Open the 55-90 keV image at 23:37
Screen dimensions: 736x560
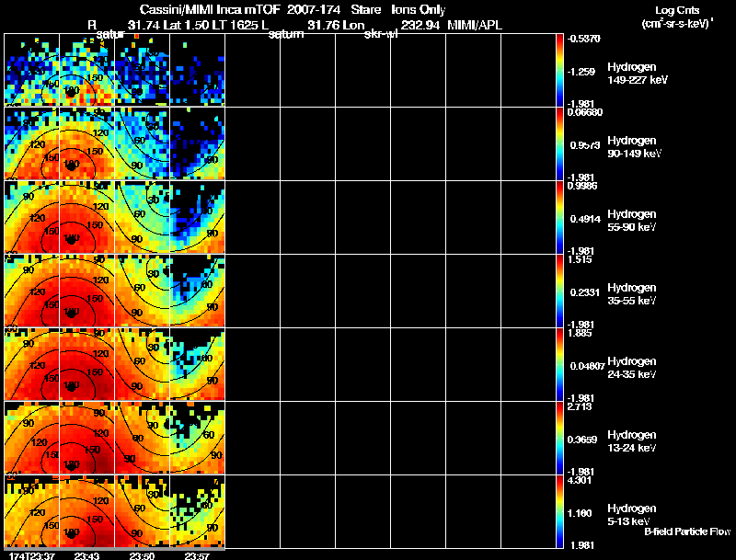pos(31,217)
